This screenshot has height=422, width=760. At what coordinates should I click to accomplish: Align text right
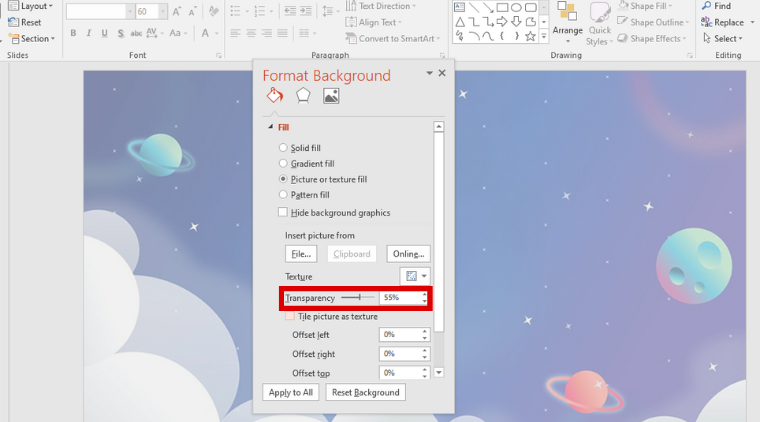267,33
